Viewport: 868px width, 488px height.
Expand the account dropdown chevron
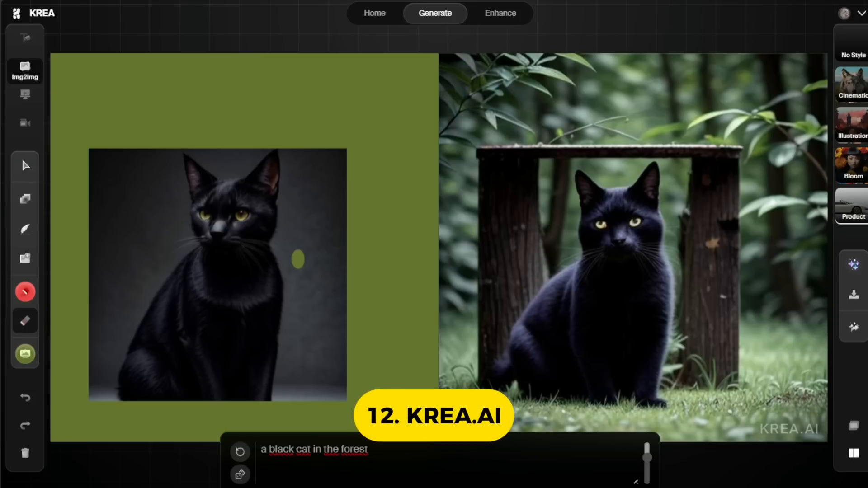click(862, 14)
